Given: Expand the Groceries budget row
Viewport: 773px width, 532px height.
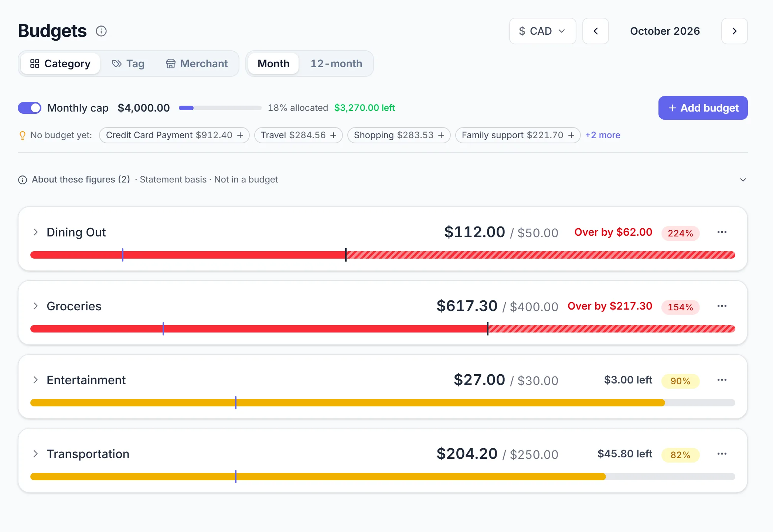Looking at the screenshot, I should 35,306.
